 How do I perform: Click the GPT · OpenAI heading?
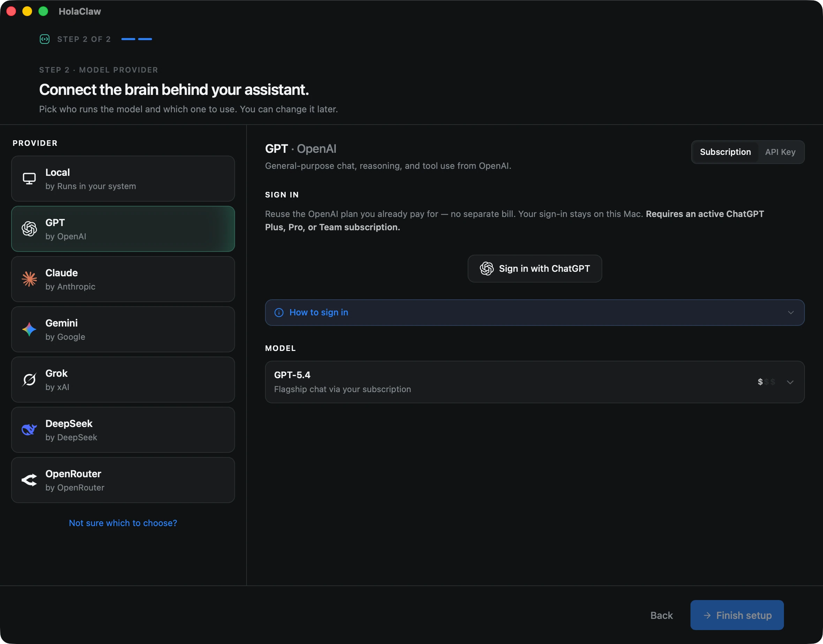[x=300, y=149]
